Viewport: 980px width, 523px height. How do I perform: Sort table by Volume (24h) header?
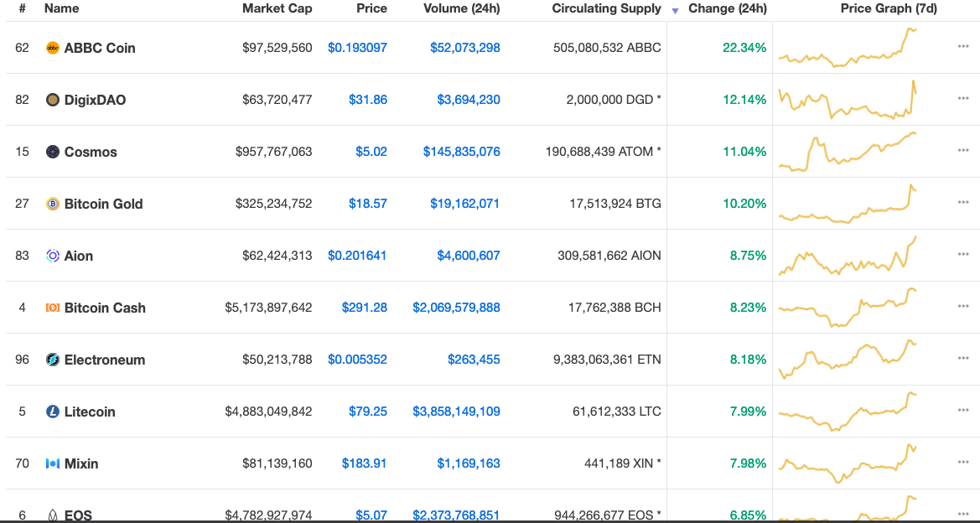point(462,8)
